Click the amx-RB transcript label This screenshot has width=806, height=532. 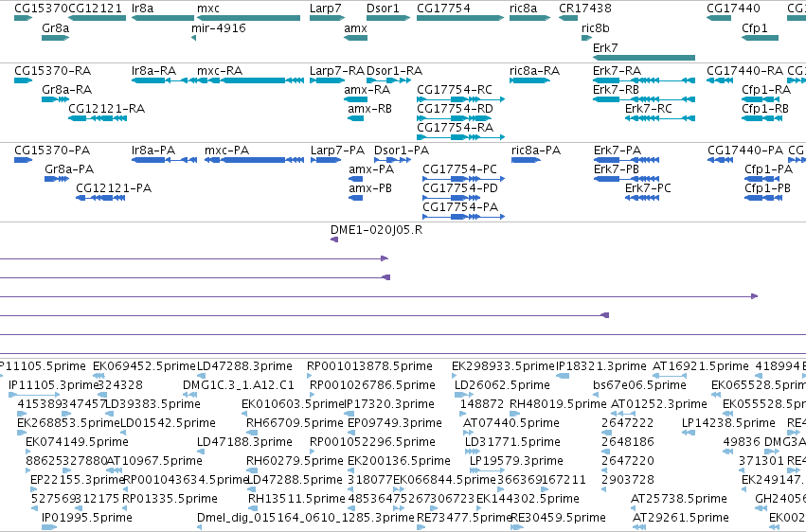tap(369, 109)
